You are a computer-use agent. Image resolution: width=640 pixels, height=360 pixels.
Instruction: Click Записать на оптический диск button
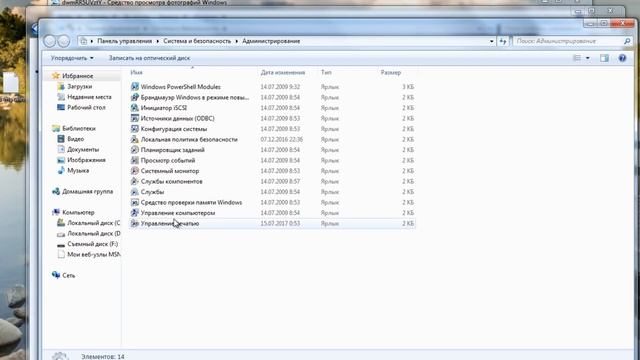click(x=149, y=58)
